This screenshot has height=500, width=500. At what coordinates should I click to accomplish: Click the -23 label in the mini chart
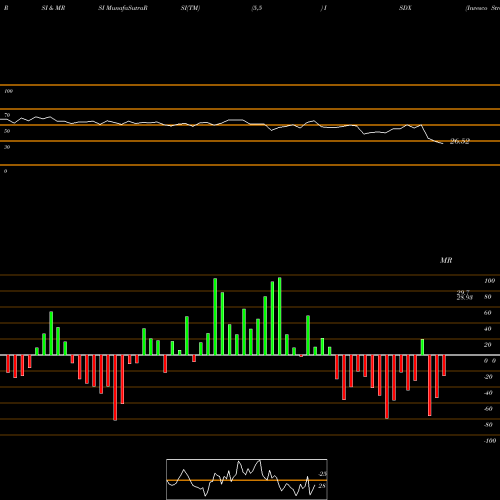pyautogui.click(x=322, y=474)
